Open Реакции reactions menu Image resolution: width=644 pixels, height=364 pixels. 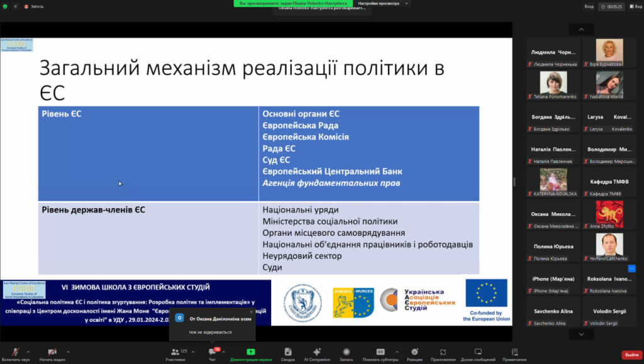(414, 352)
